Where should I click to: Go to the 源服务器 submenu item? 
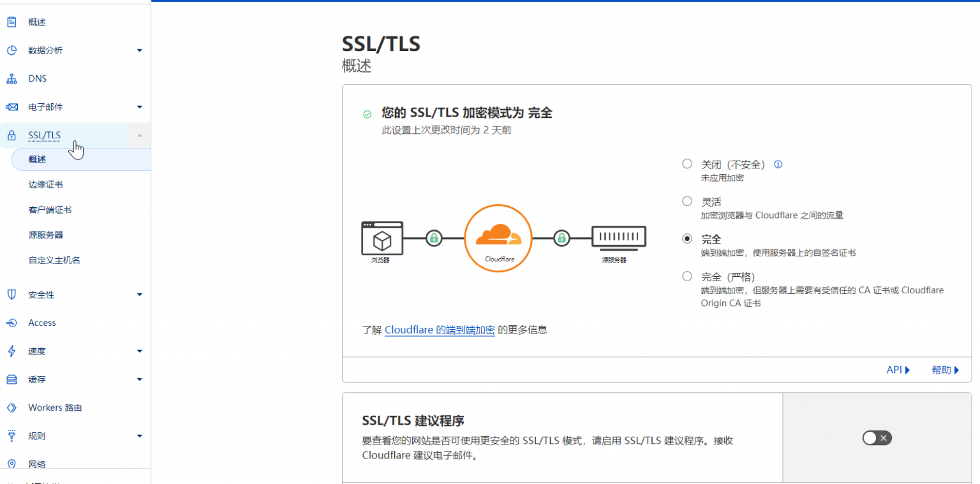(x=46, y=235)
